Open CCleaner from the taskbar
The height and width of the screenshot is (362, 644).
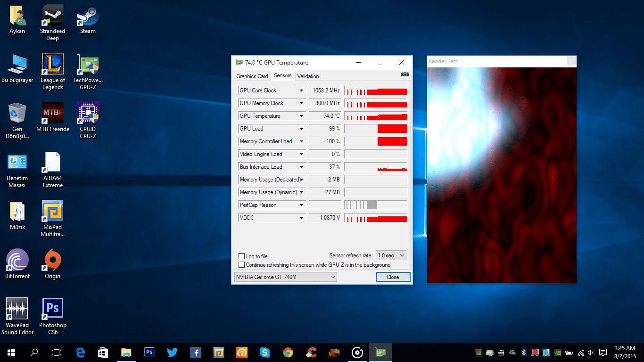coord(311,352)
